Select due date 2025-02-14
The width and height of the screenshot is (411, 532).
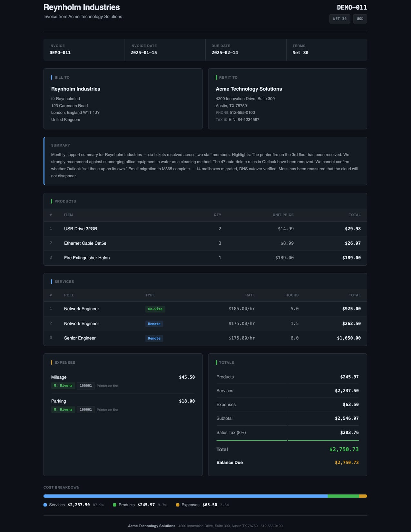tap(225, 53)
